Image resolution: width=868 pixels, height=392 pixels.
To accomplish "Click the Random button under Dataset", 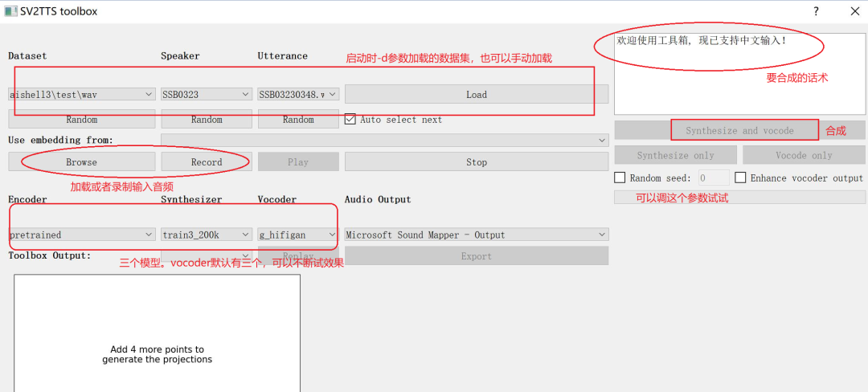I will [x=81, y=120].
